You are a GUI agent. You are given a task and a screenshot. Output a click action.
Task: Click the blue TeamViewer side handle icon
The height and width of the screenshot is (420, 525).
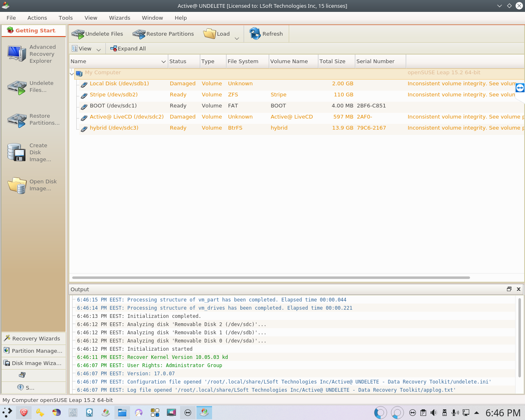(x=520, y=88)
